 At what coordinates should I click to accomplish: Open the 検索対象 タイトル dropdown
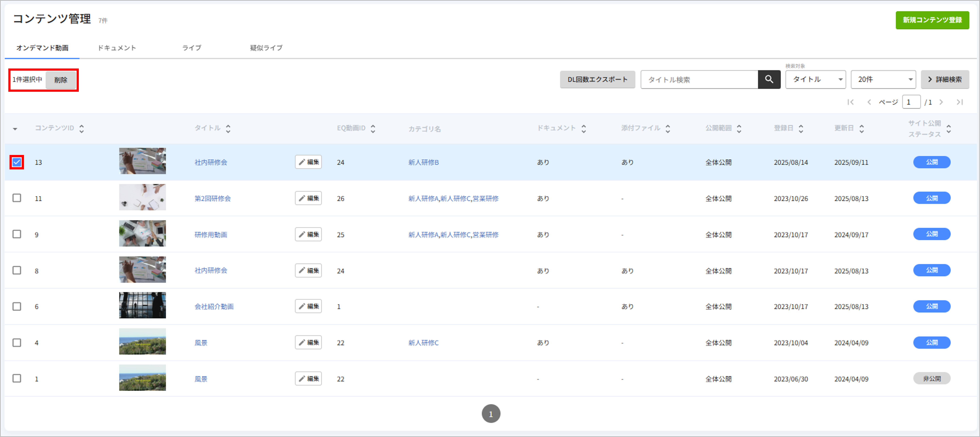coord(815,79)
